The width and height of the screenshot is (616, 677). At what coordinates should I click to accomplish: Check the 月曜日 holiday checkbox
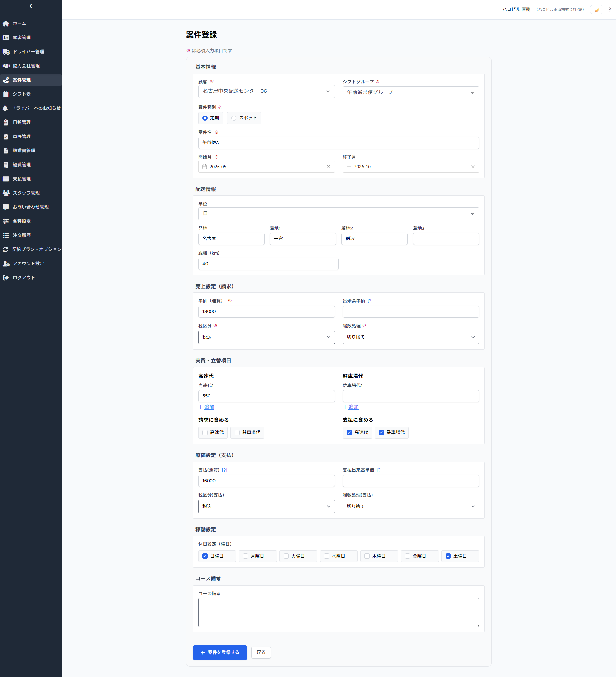(245, 556)
